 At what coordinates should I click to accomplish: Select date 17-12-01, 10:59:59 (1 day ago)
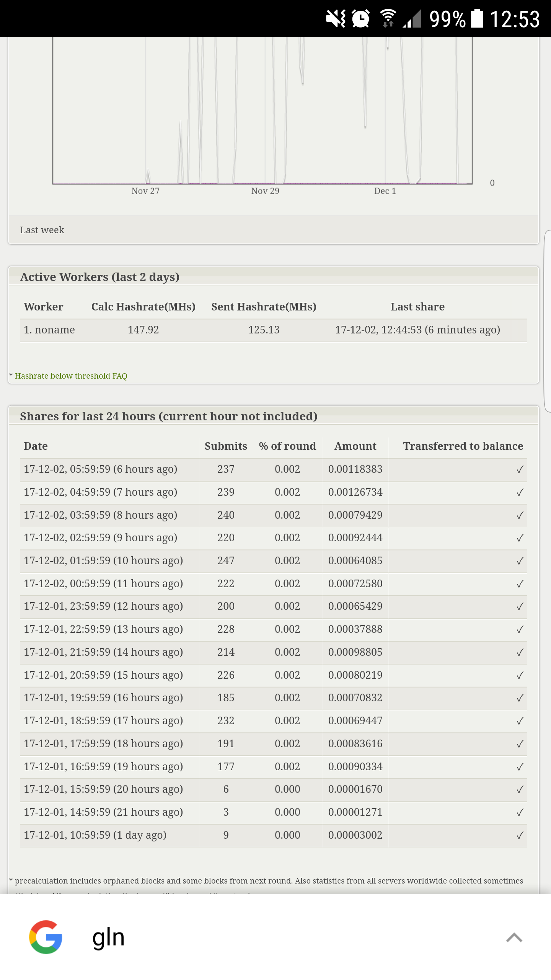click(x=95, y=835)
